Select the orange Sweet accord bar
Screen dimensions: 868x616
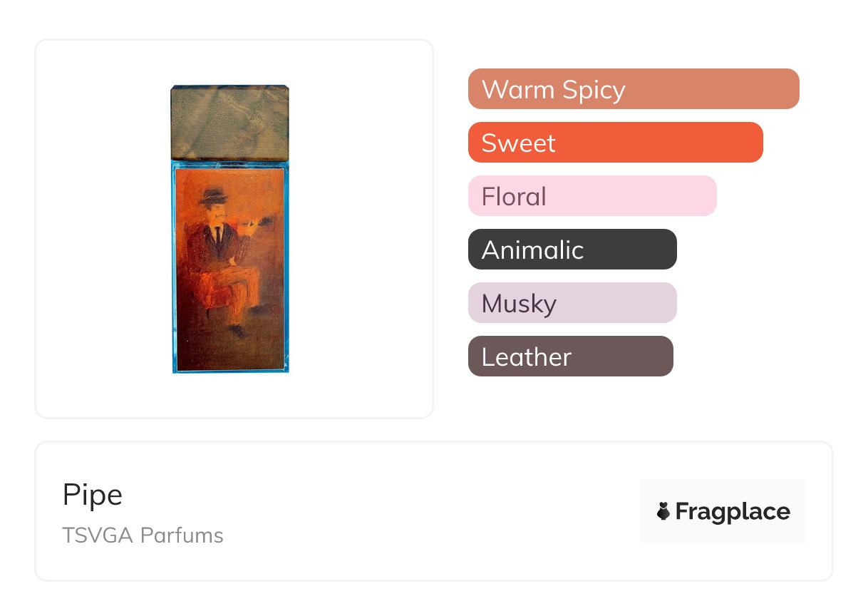(x=615, y=143)
